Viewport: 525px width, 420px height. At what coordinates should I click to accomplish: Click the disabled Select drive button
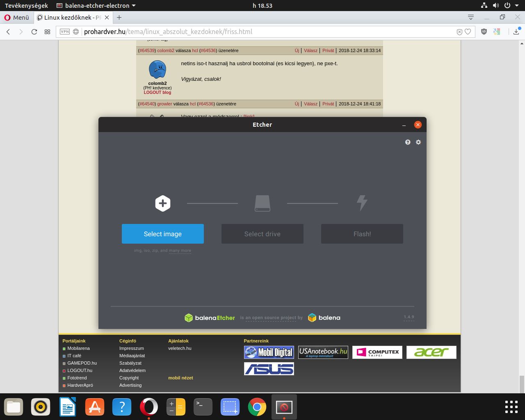click(x=262, y=234)
